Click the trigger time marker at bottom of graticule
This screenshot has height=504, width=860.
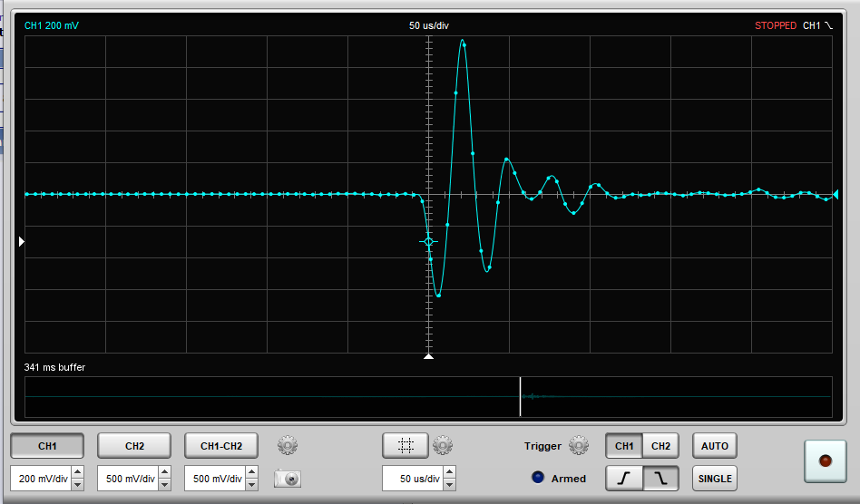(x=428, y=356)
